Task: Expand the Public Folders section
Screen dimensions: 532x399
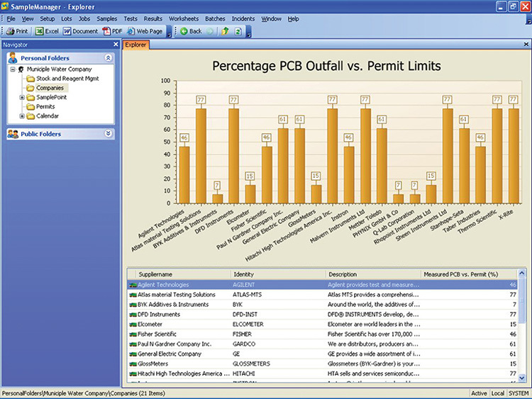Action: (x=108, y=133)
